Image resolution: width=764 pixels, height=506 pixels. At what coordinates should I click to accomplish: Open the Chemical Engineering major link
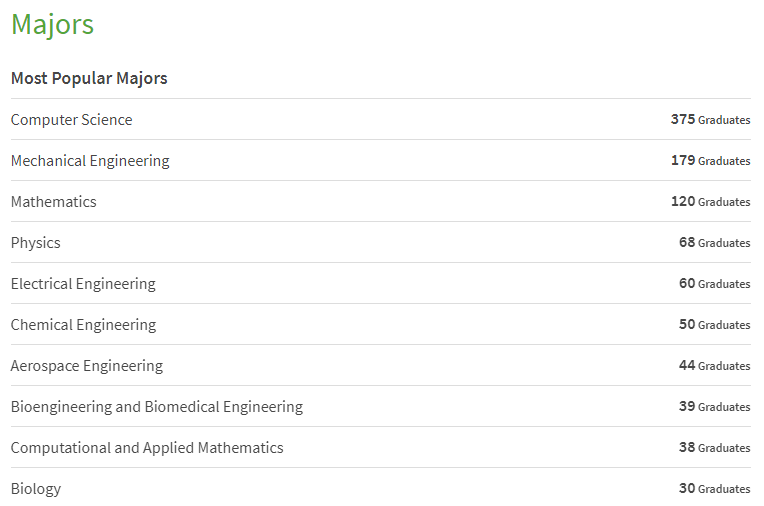click(x=83, y=325)
